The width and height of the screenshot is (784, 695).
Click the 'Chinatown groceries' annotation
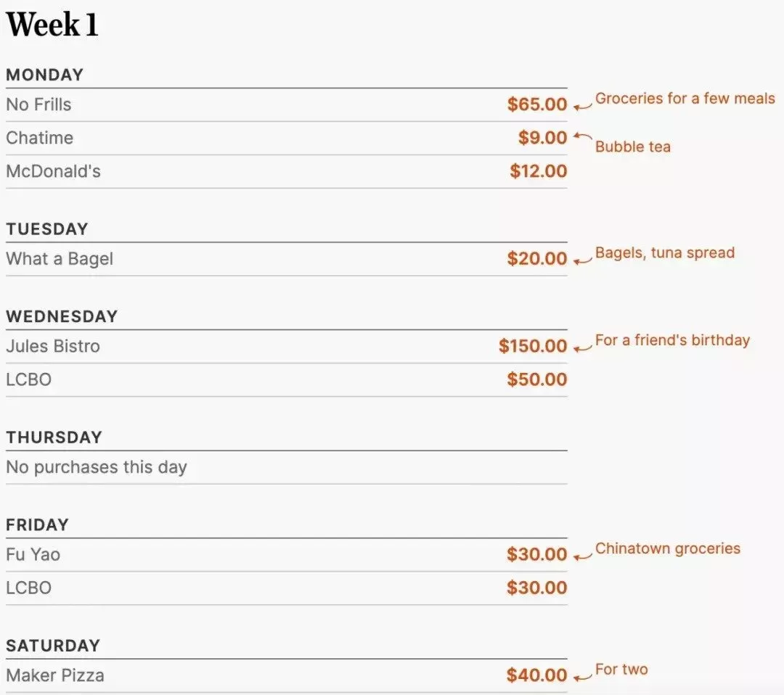point(668,548)
